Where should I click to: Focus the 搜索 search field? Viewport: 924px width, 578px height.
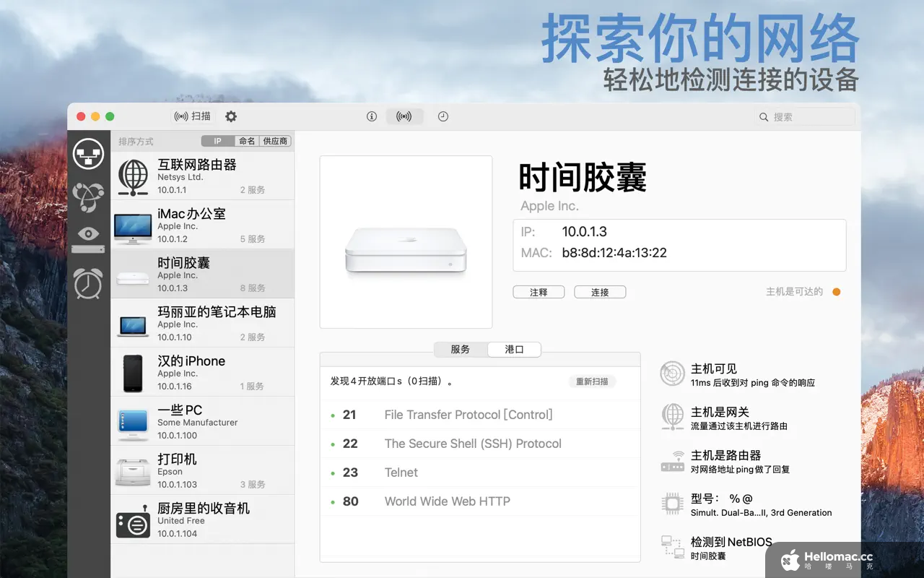tap(805, 116)
